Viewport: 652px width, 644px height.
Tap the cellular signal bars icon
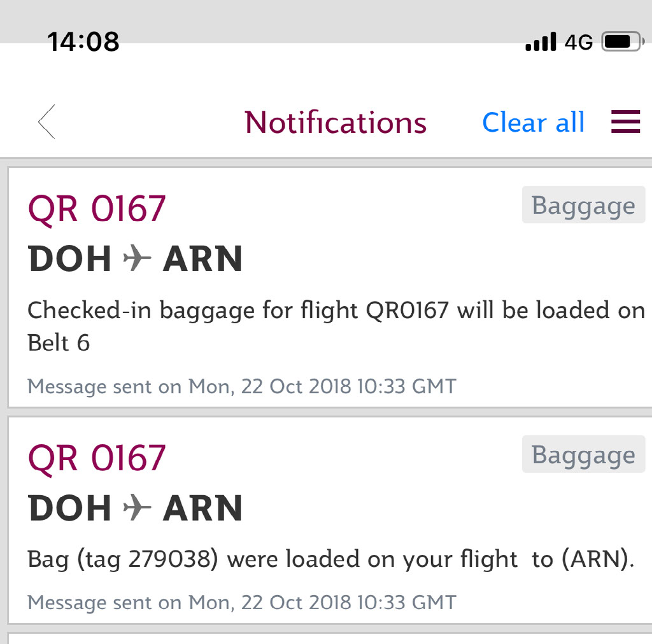tap(541, 42)
